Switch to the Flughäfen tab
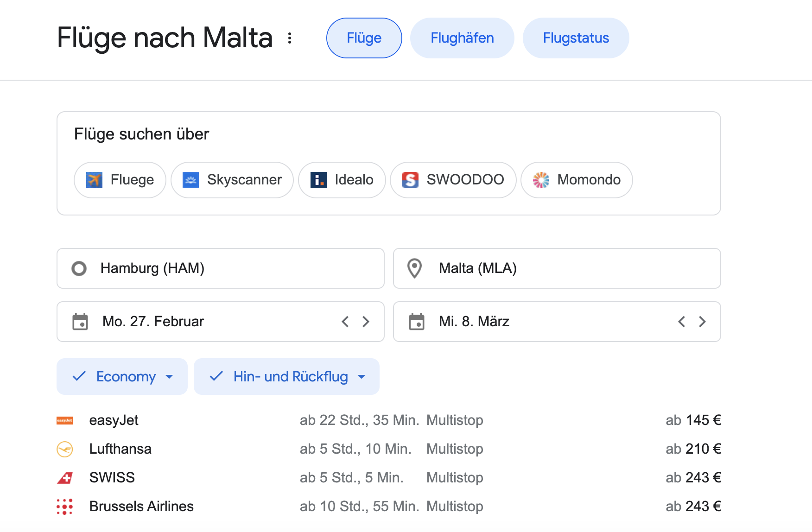The height and width of the screenshot is (532, 812). click(462, 38)
